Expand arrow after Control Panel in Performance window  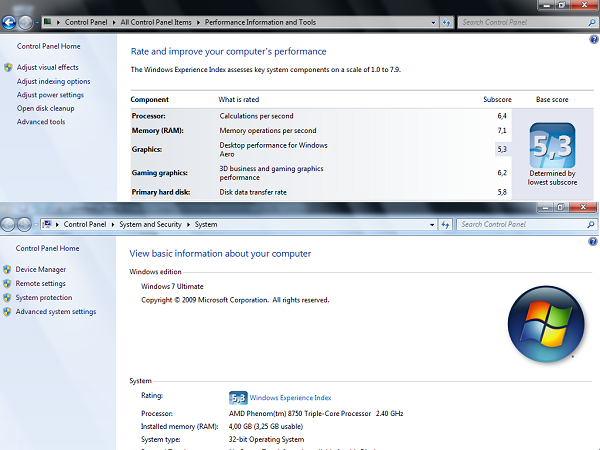pyautogui.click(x=114, y=23)
